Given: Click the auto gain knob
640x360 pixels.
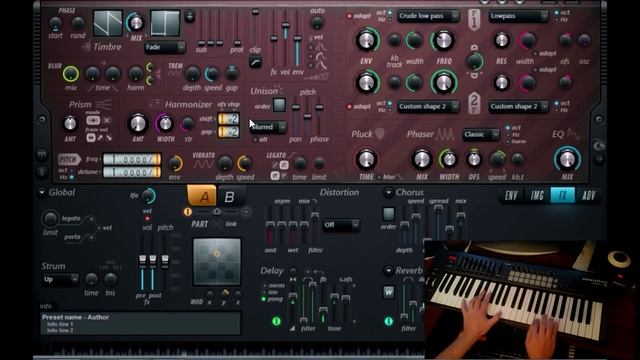Looking at the screenshot, I should 317,23.
